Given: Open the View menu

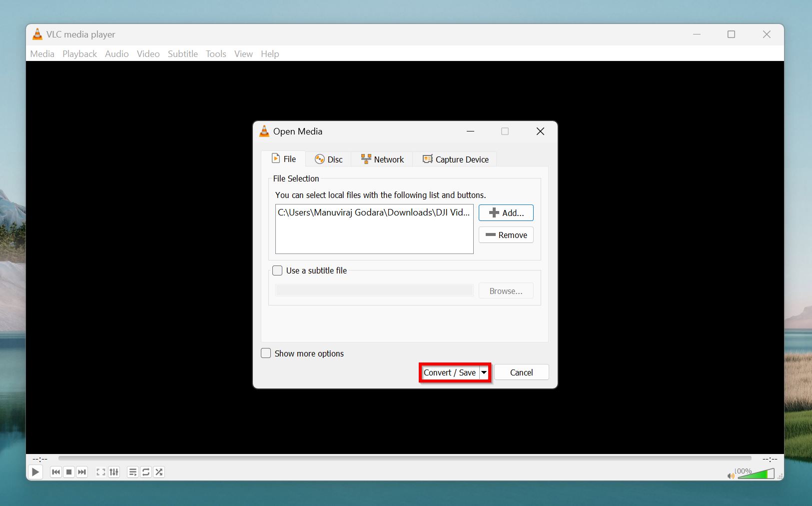Looking at the screenshot, I should 243,53.
